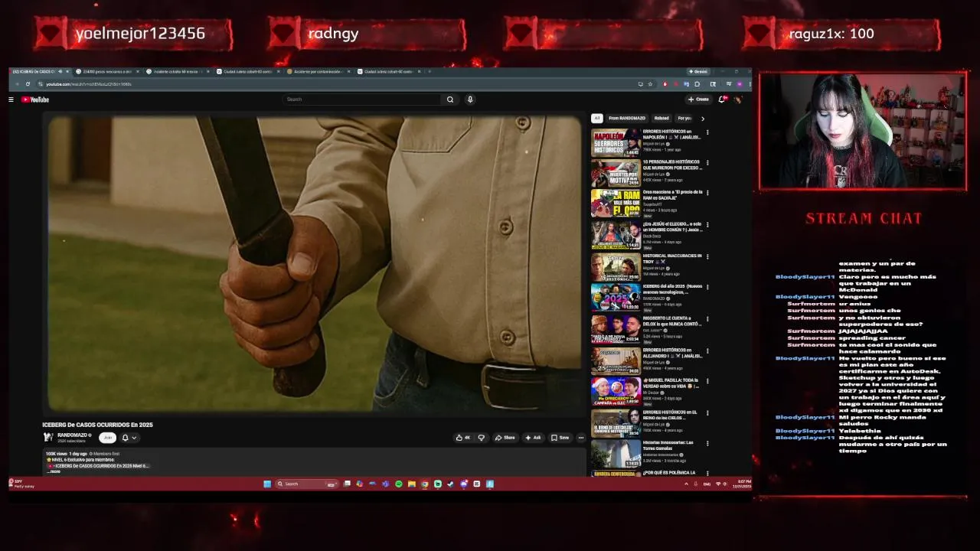The image size is (980, 551).
Task: Open the YouTube hamburger guide menu
Action: click(11, 99)
